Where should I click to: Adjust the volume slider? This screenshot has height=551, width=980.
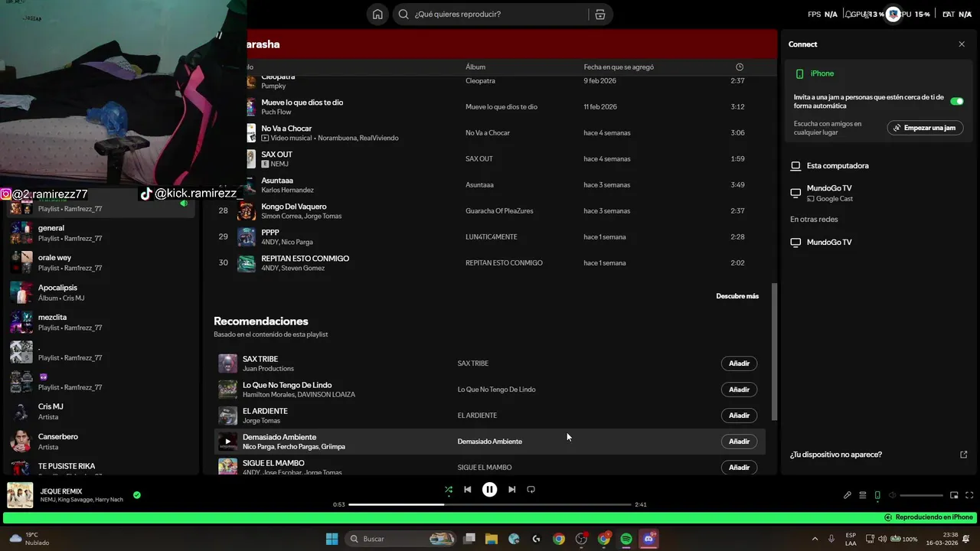click(922, 496)
